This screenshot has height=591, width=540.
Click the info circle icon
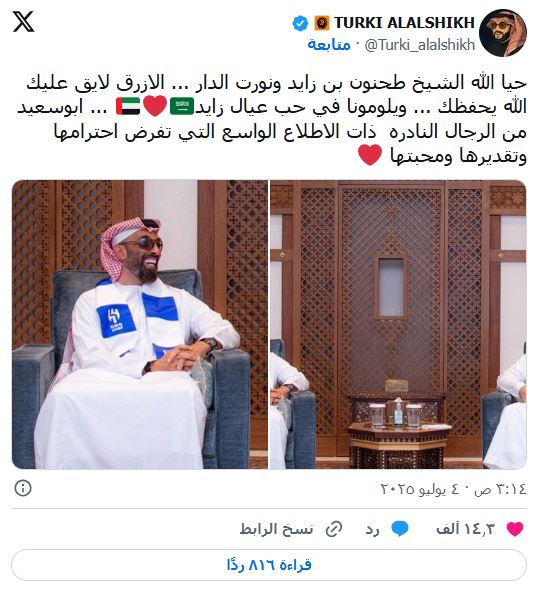click(23, 488)
